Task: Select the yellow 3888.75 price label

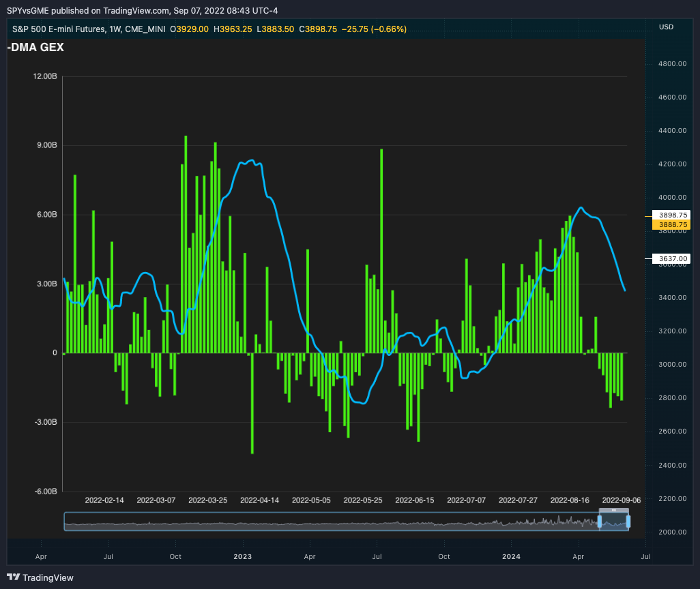Action: click(671, 225)
